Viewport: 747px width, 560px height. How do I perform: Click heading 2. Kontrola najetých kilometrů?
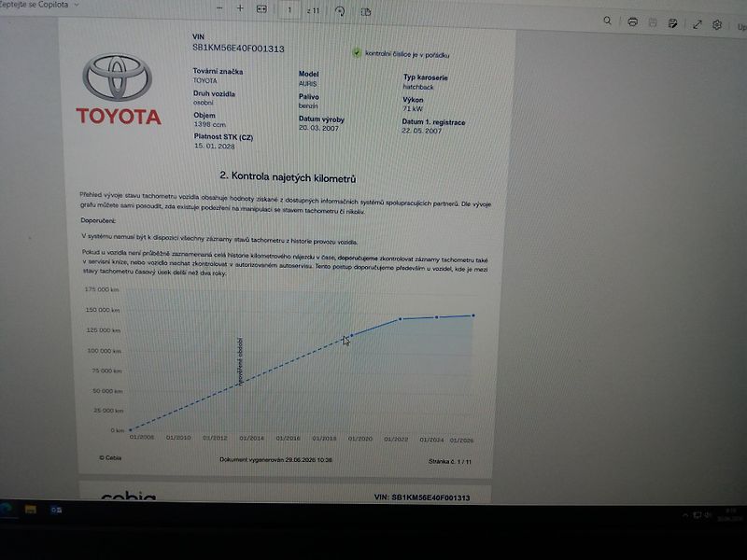coord(288,177)
